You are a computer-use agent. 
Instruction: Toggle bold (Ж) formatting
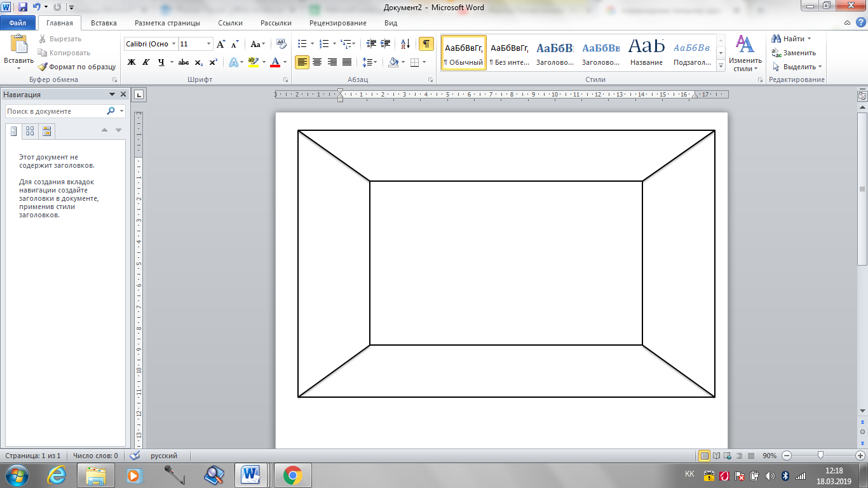click(132, 62)
